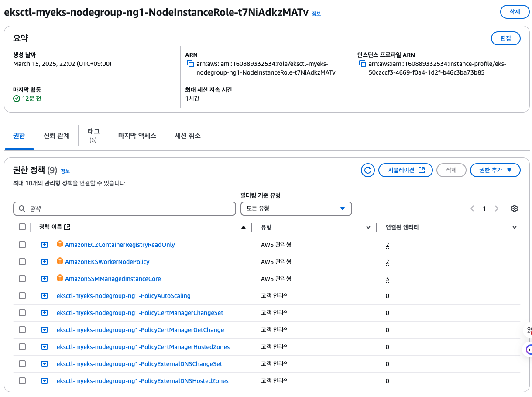The image size is (532, 397).
Task: Click the AmazonSSMManagedInstanceCore orange policy icon
Action: click(x=60, y=278)
